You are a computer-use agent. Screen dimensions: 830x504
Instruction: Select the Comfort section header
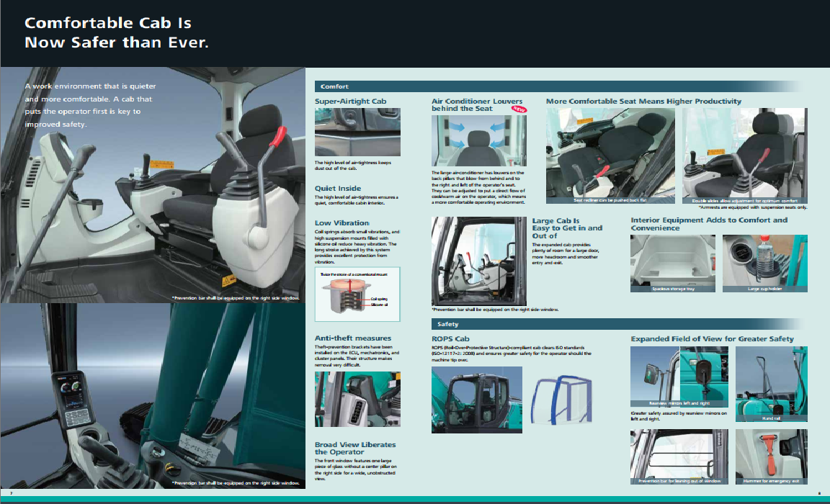tap(335, 86)
